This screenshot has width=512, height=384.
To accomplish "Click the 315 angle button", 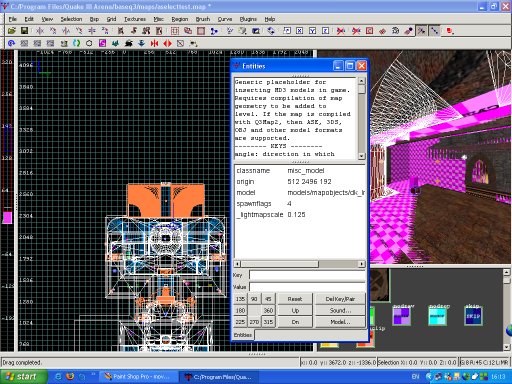I will pyautogui.click(x=268, y=322).
